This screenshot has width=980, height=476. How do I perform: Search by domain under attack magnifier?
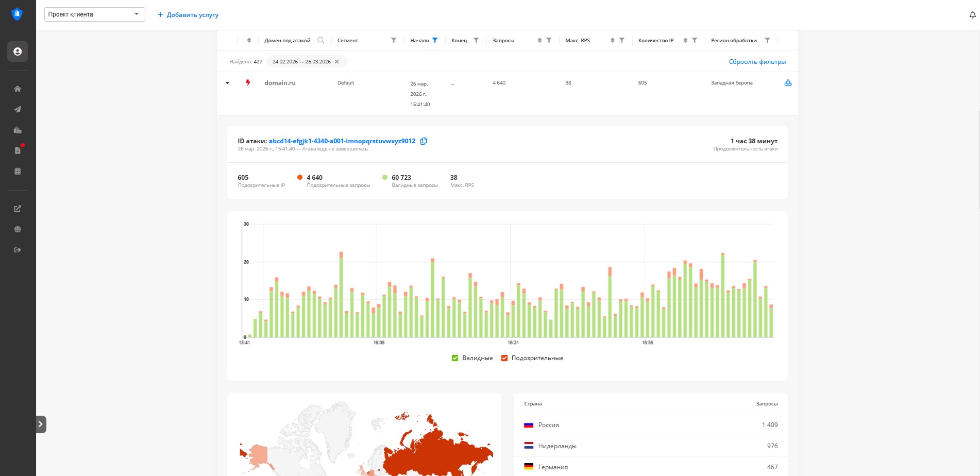point(321,40)
